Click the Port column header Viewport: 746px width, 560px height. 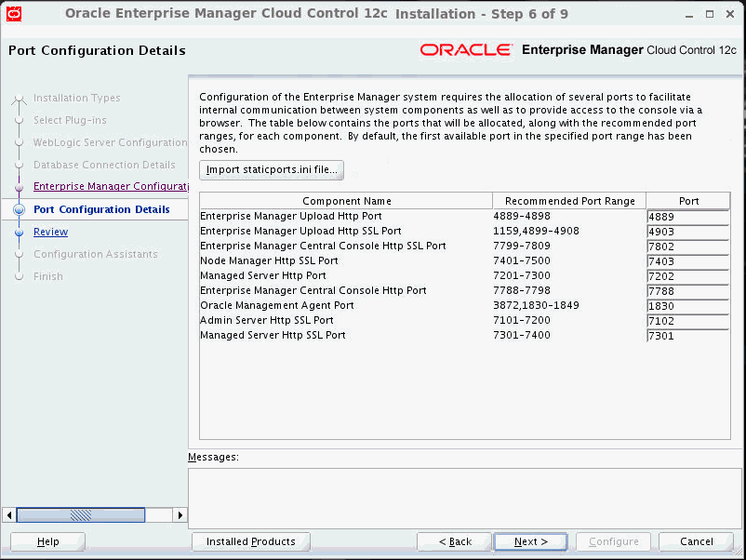click(x=688, y=201)
